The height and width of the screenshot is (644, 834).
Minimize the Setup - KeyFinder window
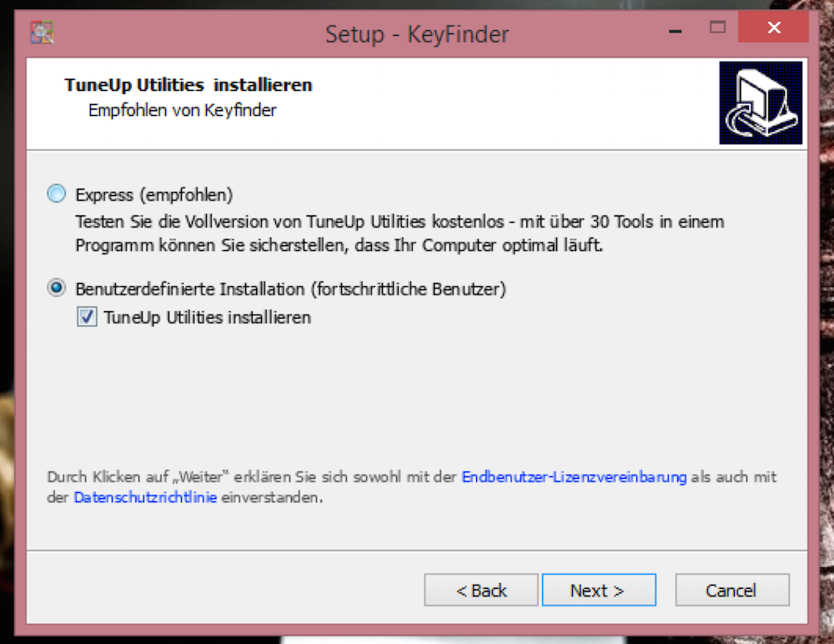coord(676,30)
